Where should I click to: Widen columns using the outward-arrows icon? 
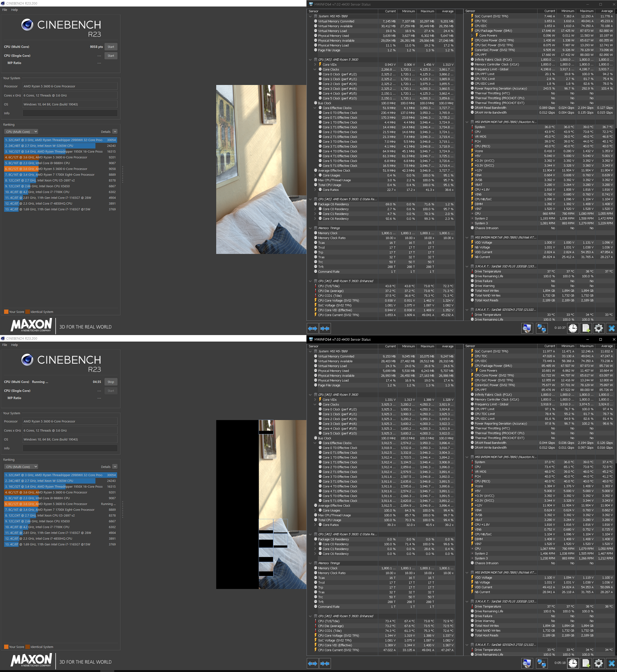(x=313, y=328)
